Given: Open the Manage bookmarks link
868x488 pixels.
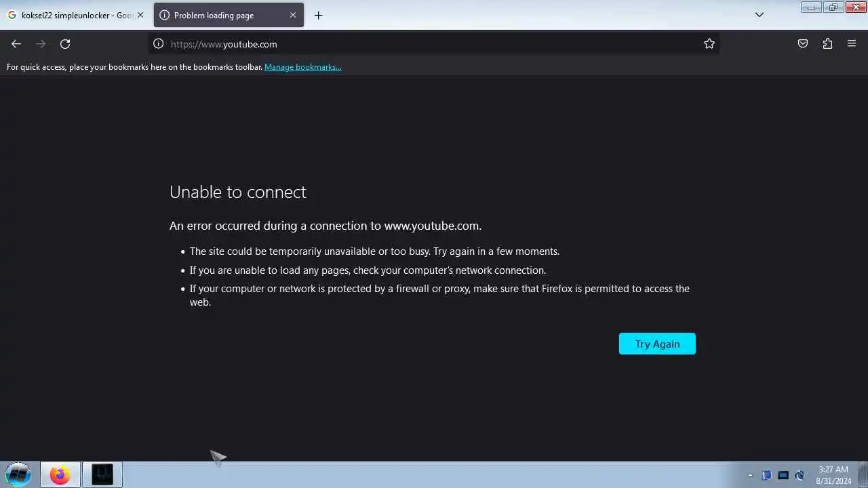Looking at the screenshot, I should (302, 67).
